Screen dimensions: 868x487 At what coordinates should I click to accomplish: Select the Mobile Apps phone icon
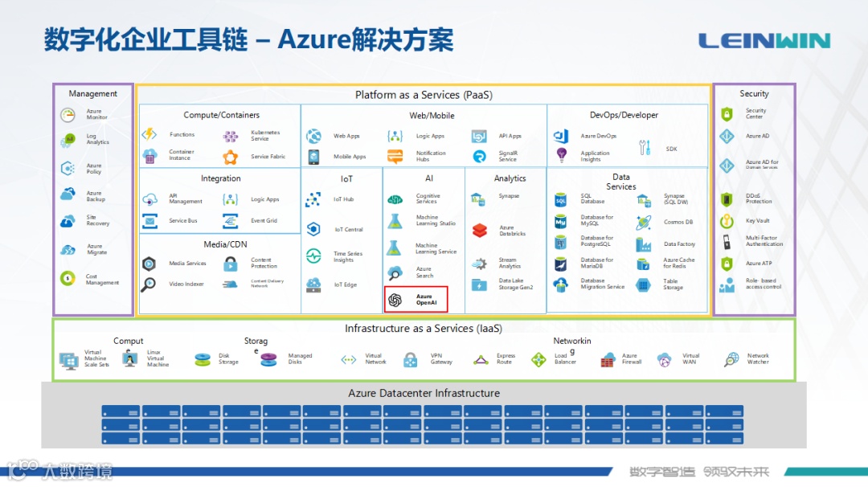pos(314,158)
